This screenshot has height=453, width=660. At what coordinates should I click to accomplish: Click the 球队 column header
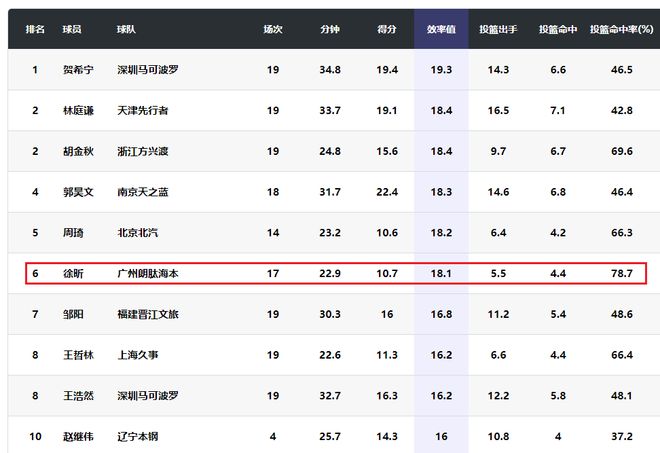[x=126, y=30]
